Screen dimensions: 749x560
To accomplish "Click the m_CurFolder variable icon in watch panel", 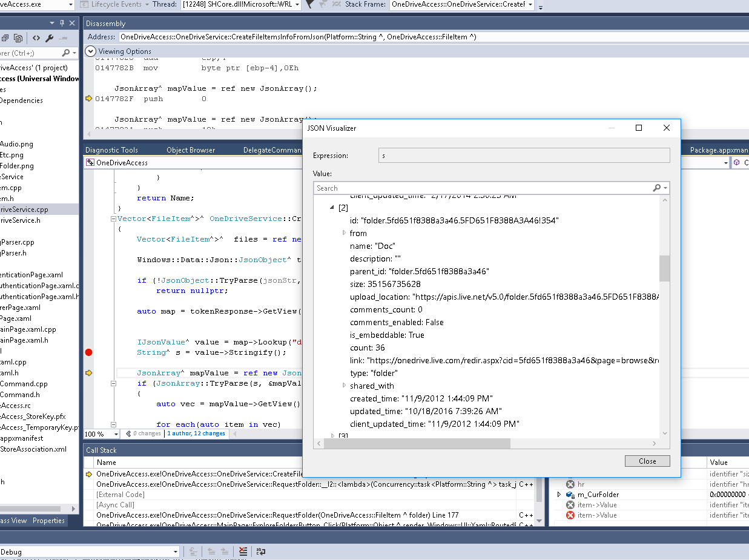I will [x=570, y=495].
